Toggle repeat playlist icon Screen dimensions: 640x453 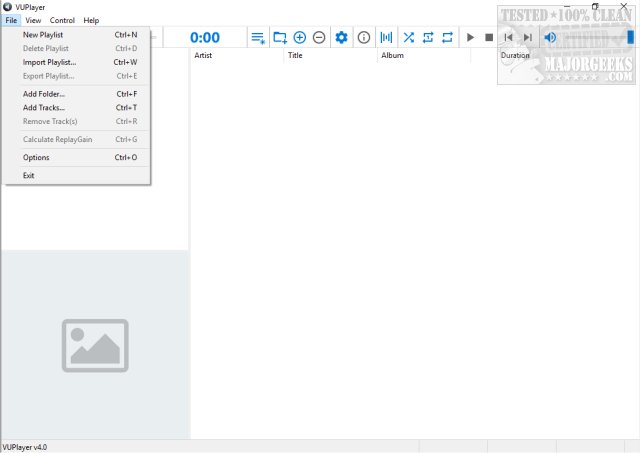[447, 38]
